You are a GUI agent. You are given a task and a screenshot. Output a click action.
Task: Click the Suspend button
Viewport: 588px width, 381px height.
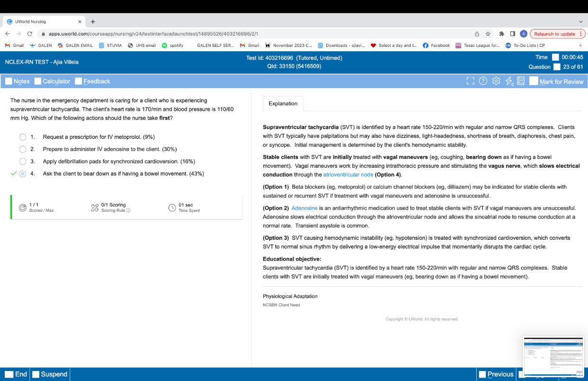tap(50, 374)
